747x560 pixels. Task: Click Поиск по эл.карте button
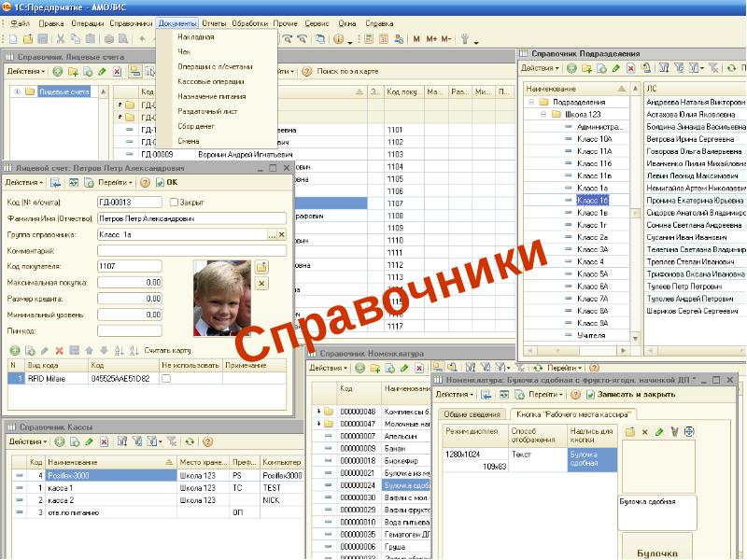(347, 72)
